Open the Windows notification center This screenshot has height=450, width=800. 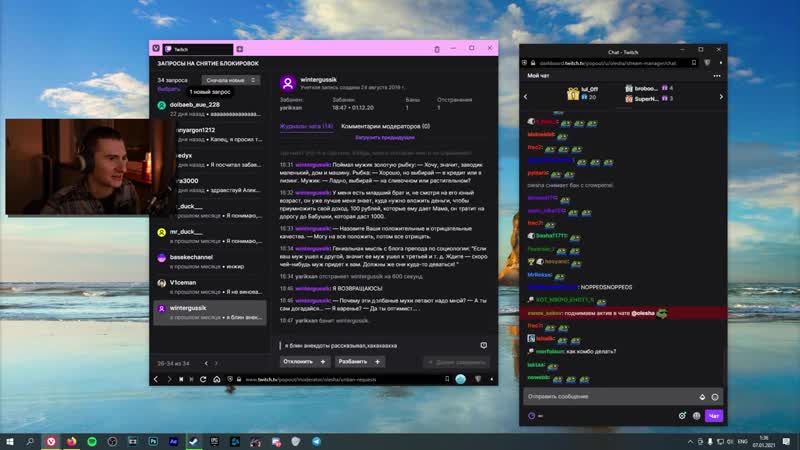[x=786, y=441]
